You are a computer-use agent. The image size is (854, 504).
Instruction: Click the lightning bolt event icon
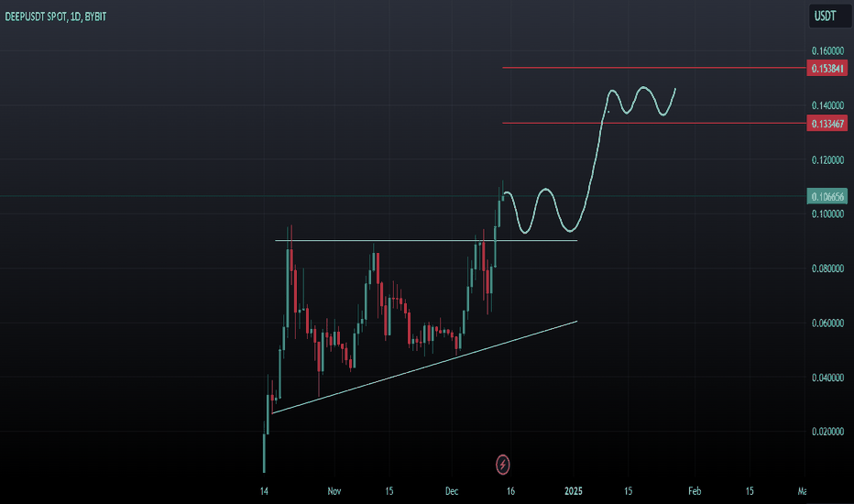(503, 465)
